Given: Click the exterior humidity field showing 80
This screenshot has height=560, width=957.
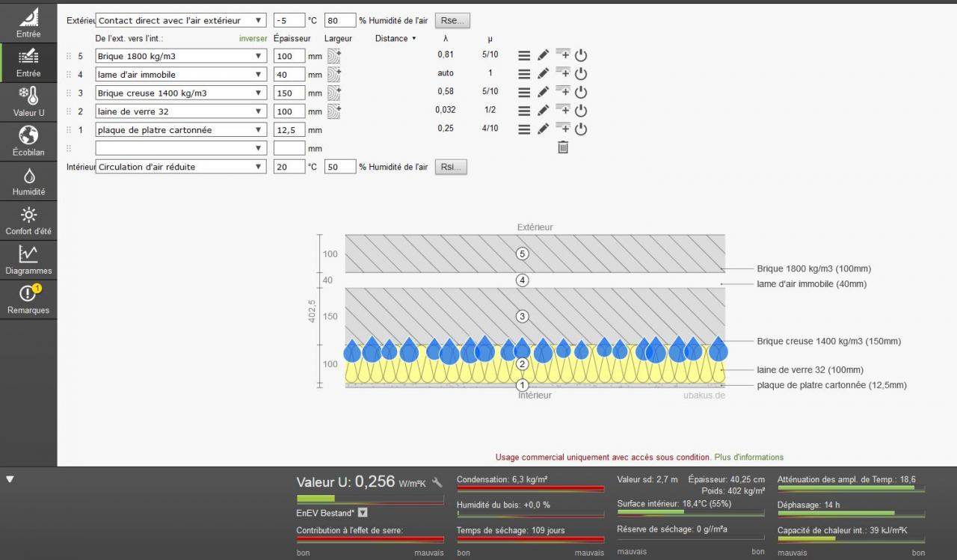Looking at the screenshot, I should click(x=340, y=21).
